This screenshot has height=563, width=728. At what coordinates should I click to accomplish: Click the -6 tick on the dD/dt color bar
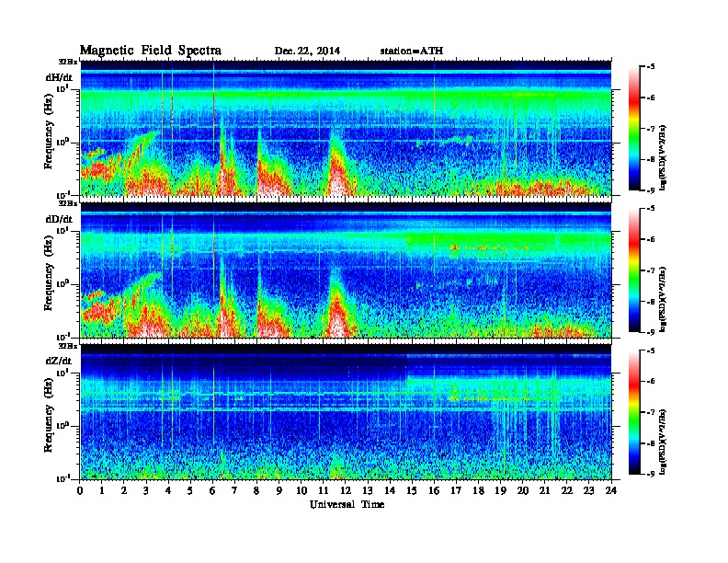pos(651,239)
